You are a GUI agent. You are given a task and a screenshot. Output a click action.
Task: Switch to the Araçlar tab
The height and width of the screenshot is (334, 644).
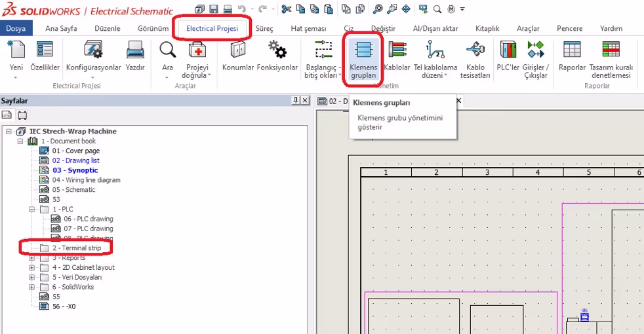tap(528, 28)
